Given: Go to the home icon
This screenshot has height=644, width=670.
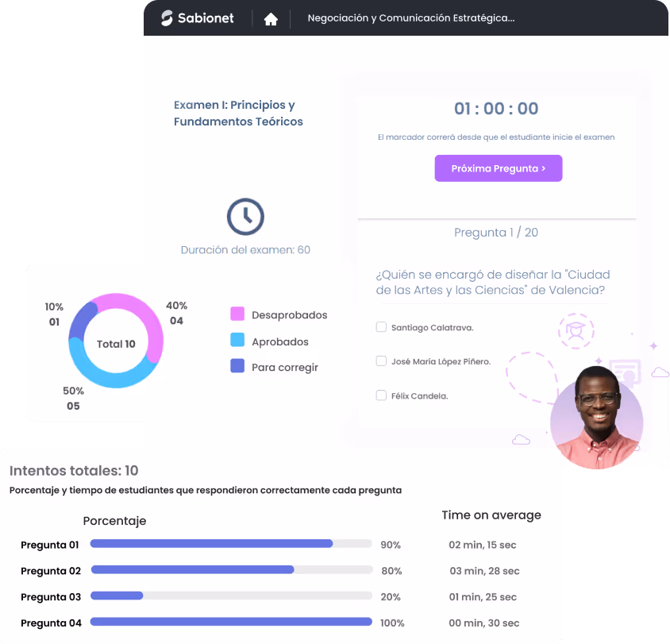Looking at the screenshot, I should coord(271,19).
